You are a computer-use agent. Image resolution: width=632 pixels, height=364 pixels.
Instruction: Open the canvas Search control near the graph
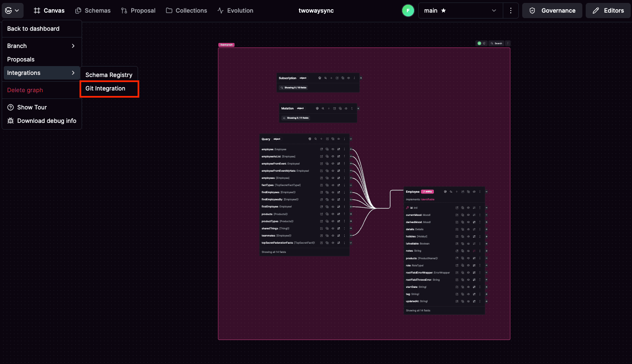tap(496, 43)
